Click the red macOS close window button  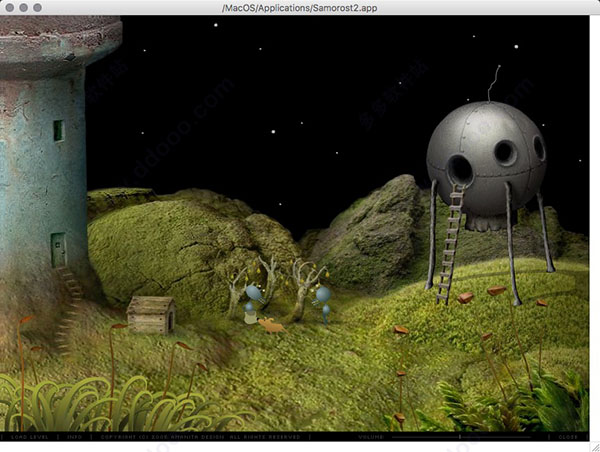point(10,7)
